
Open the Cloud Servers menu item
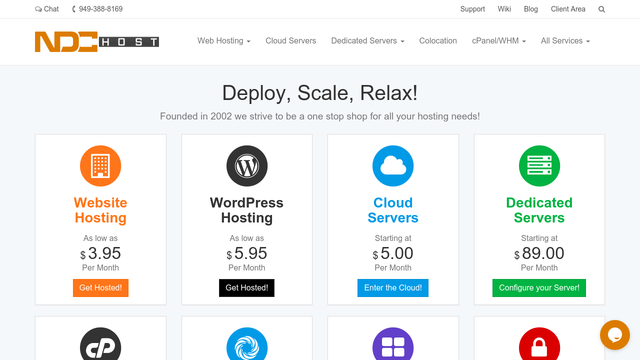tap(291, 41)
